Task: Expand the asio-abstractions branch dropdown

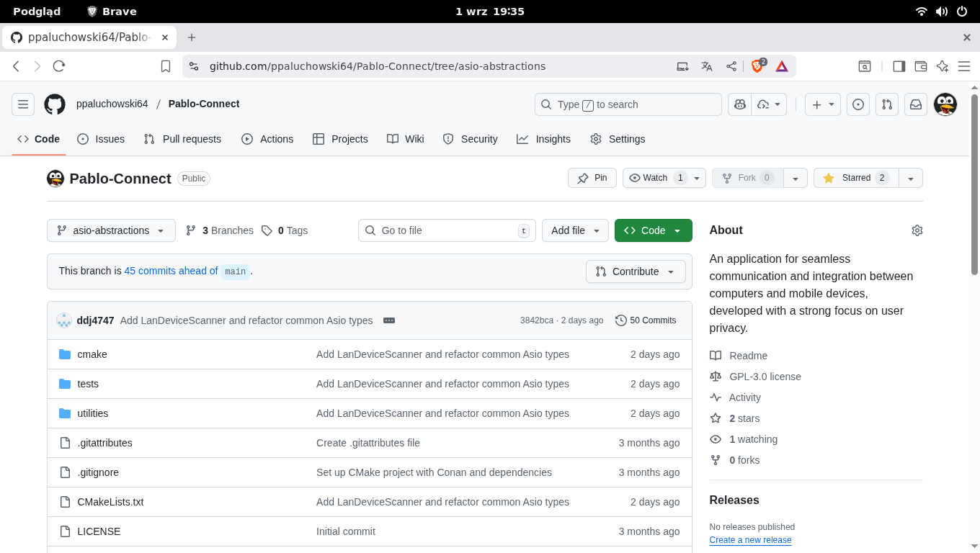Action: coord(111,230)
